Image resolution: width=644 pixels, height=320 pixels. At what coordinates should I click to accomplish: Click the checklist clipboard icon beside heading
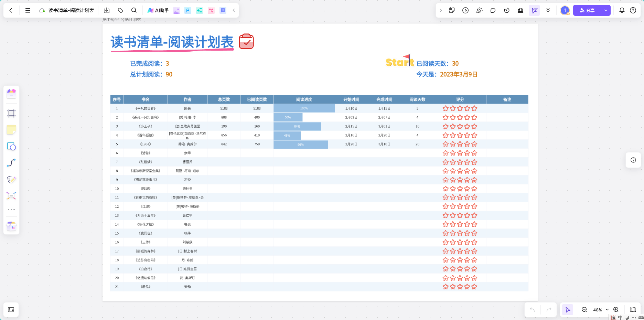point(246,41)
